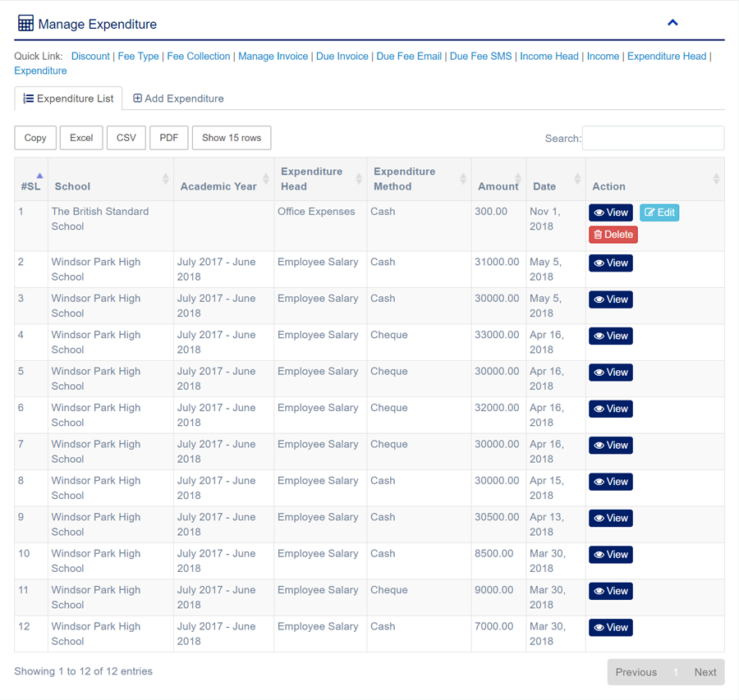Open the Show 15 rows dropdown
The width and height of the screenshot is (739, 700).
(232, 138)
